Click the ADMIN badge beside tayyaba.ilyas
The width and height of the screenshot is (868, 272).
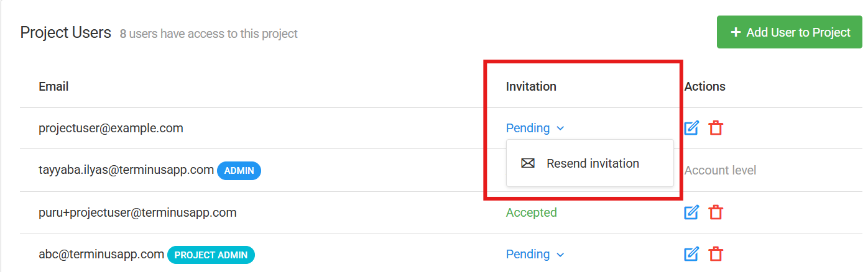239,170
